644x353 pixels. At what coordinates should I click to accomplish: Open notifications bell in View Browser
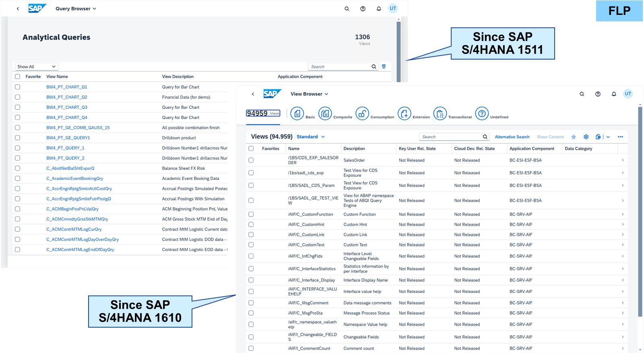614,94
